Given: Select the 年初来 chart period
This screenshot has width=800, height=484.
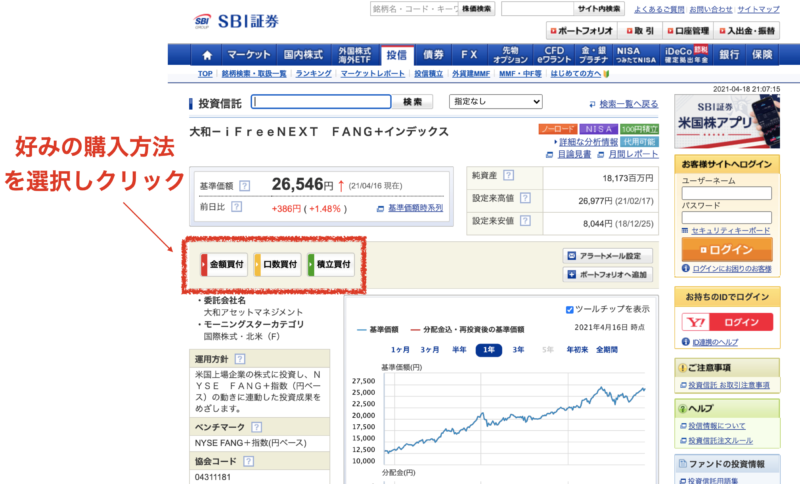Looking at the screenshot, I should (577, 350).
